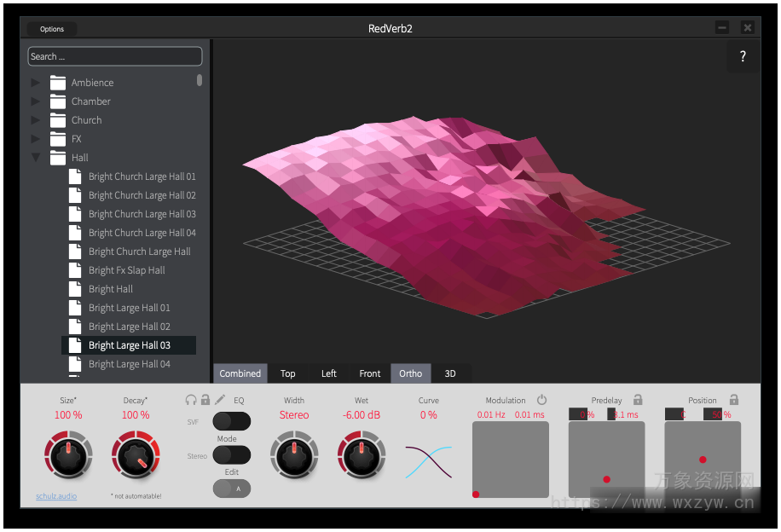Toggle the Modulation power icon
The image size is (781, 532).
[542, 399]
